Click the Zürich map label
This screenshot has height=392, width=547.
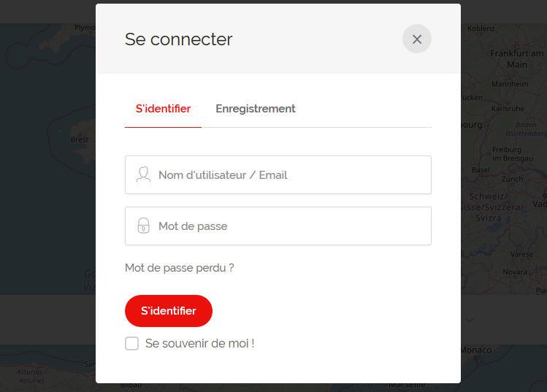click(512, 178)
